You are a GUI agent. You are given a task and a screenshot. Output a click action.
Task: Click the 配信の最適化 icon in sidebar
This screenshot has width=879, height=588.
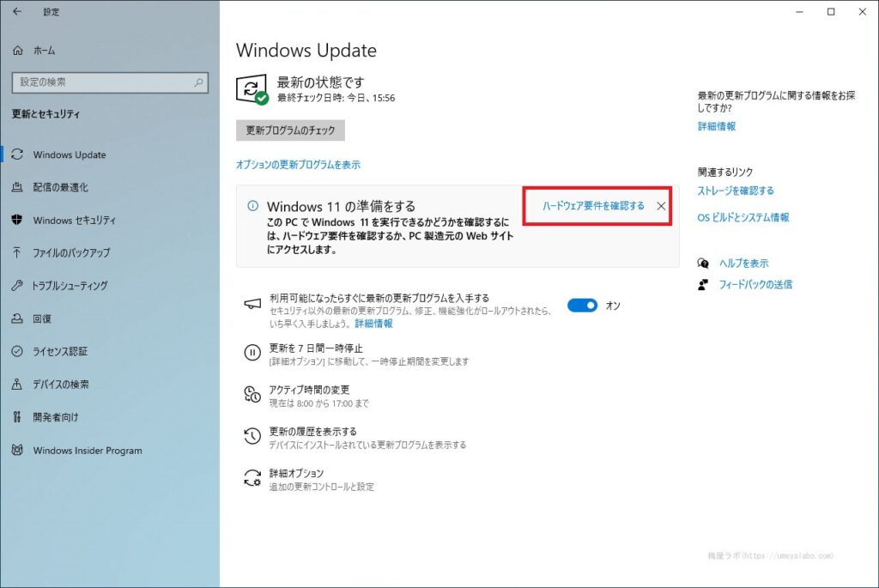pyautogui.click(x=17, y=187)
